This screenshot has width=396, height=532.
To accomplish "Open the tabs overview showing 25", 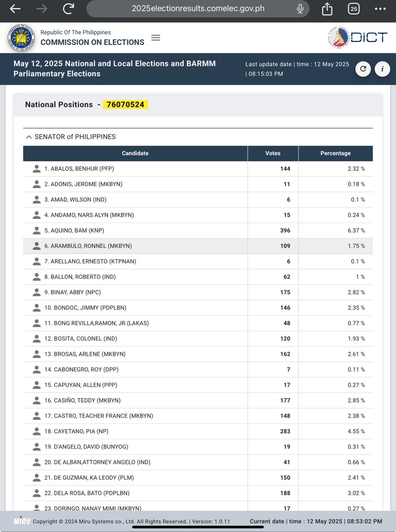I will click(x=354, y=8).
